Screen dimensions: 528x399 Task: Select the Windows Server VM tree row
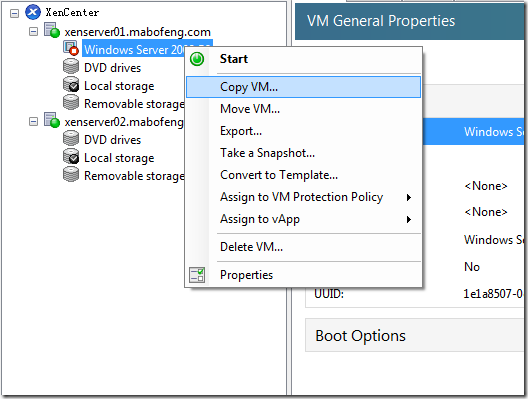point(133,49)
